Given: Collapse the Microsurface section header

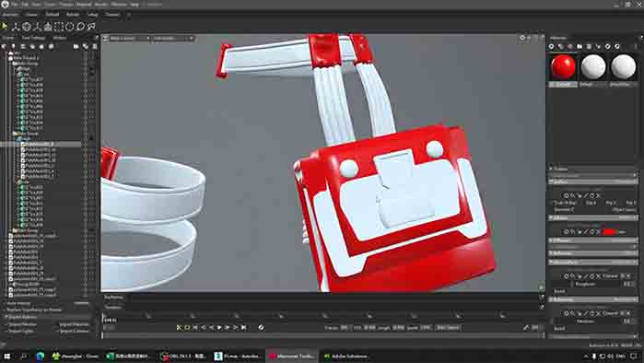Looking at the screenshot, I should coord(593,262).
